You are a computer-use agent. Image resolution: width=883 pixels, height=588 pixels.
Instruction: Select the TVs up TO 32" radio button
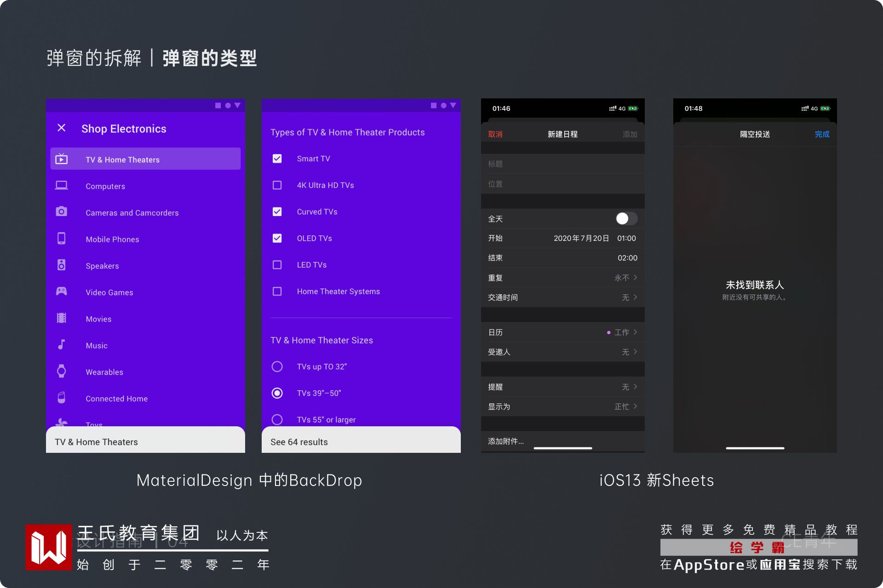pos(277,366)
